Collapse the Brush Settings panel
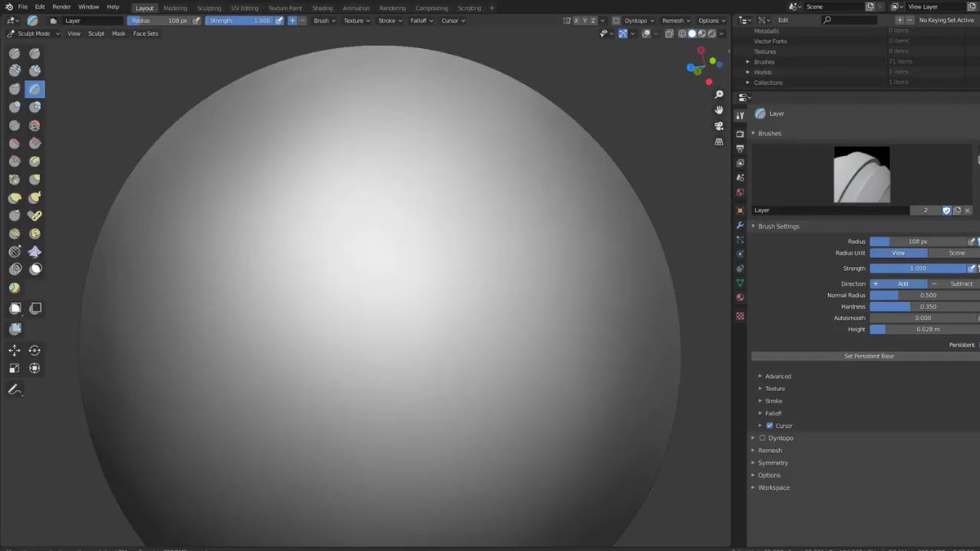 778,226
